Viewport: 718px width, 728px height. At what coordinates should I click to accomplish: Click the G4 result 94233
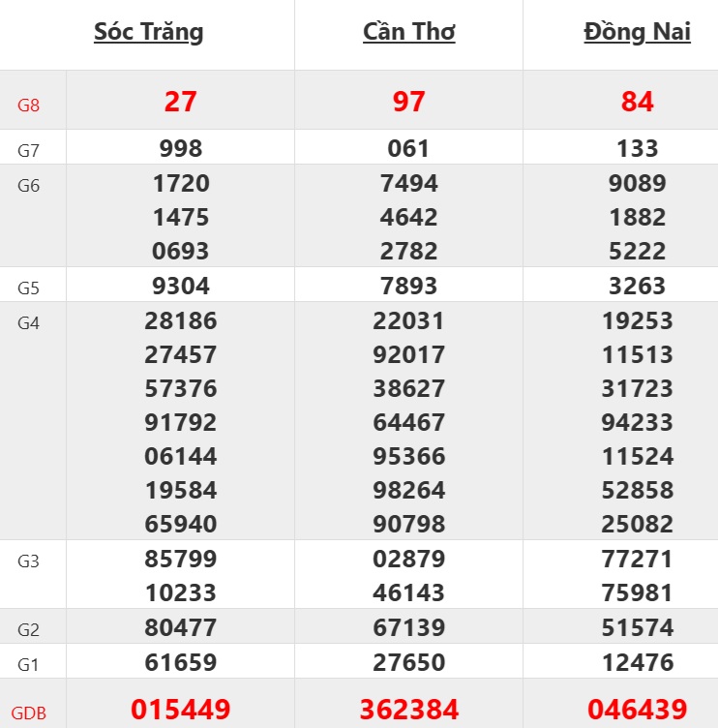(x=638, y=422)
